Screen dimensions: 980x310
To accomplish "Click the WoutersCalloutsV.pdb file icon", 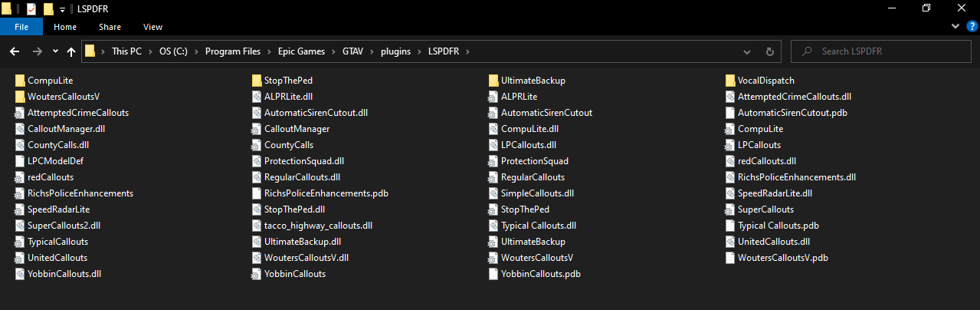I will 730,258.
